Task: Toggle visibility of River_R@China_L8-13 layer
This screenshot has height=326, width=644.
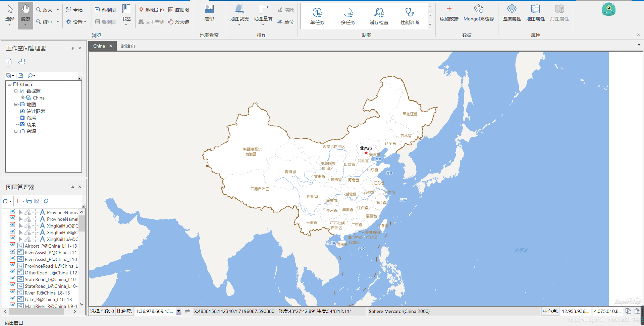Action: coord(12,291)
